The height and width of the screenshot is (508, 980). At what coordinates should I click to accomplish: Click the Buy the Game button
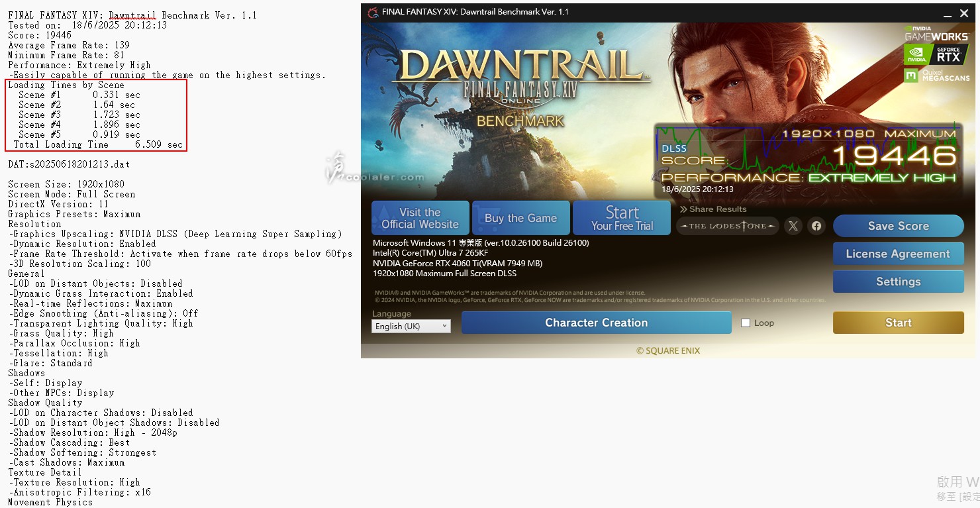520,218
